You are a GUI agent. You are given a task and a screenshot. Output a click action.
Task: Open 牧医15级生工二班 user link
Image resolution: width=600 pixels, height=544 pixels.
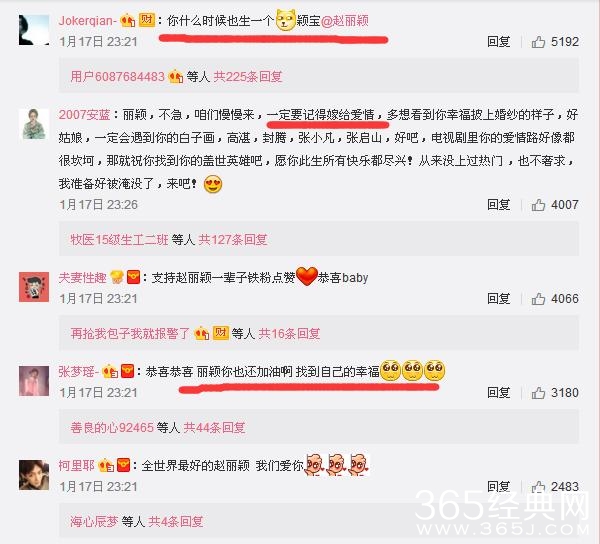point(119,240)
